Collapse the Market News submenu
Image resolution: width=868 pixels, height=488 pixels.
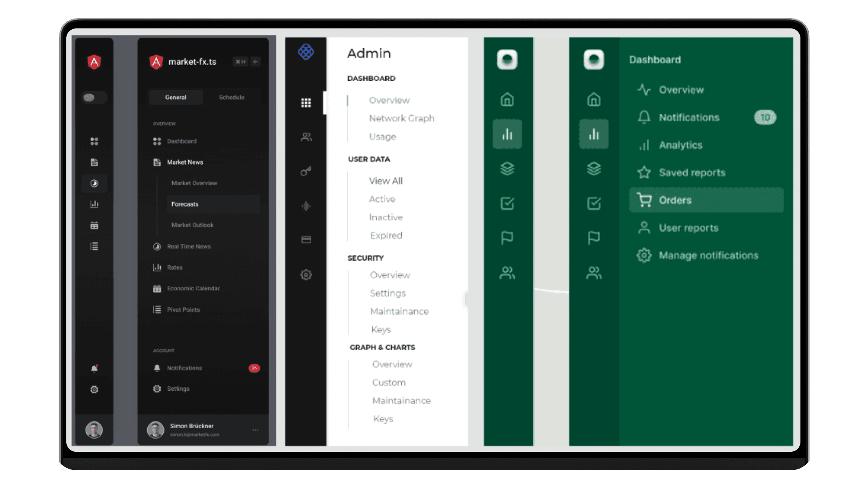[x=185, y=162]
